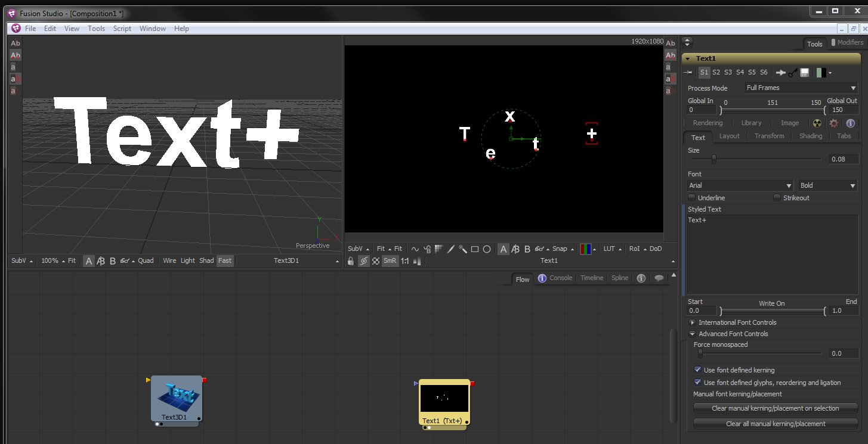Click the info icon next to Console
Image resolution: width=868 pixels, height=444 pixels.
(x=542, y=278)
